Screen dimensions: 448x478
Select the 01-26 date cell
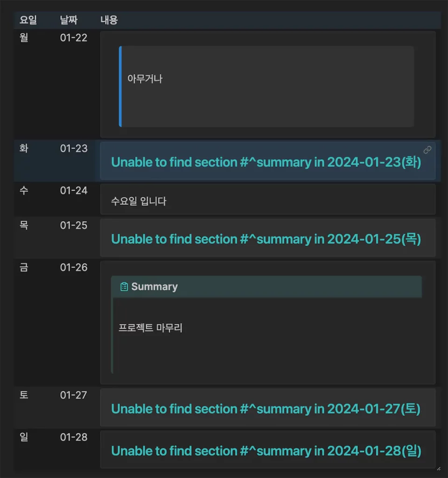pos(74,267)
